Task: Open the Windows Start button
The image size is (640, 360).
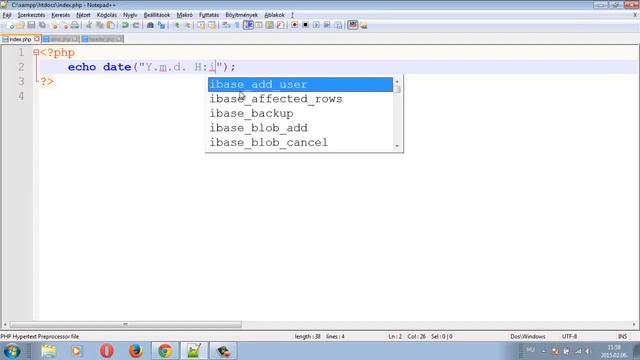Action: 12,351
